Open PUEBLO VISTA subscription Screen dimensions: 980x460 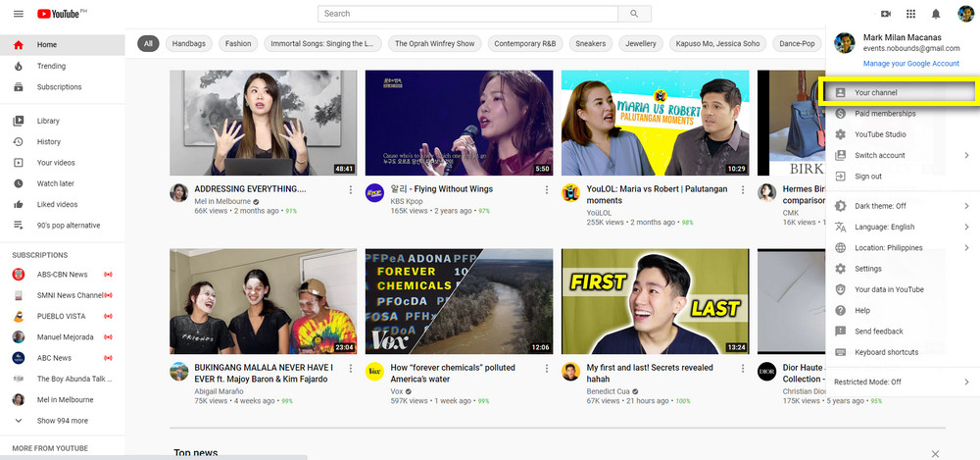pyautogui.click(x=63, y=316)
